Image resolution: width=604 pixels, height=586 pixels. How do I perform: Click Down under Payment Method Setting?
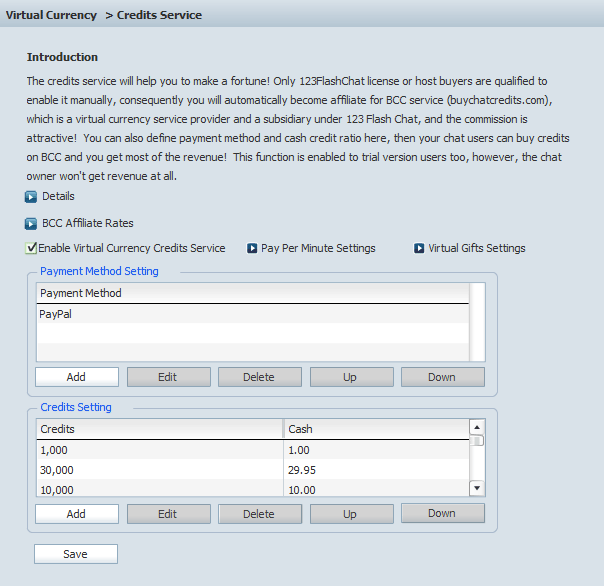(443, 377)
